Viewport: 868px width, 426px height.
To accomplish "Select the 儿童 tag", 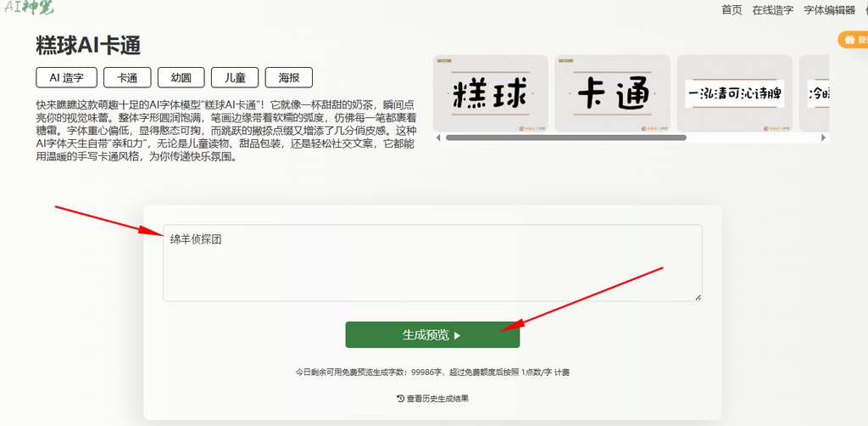I will point(235,77).
